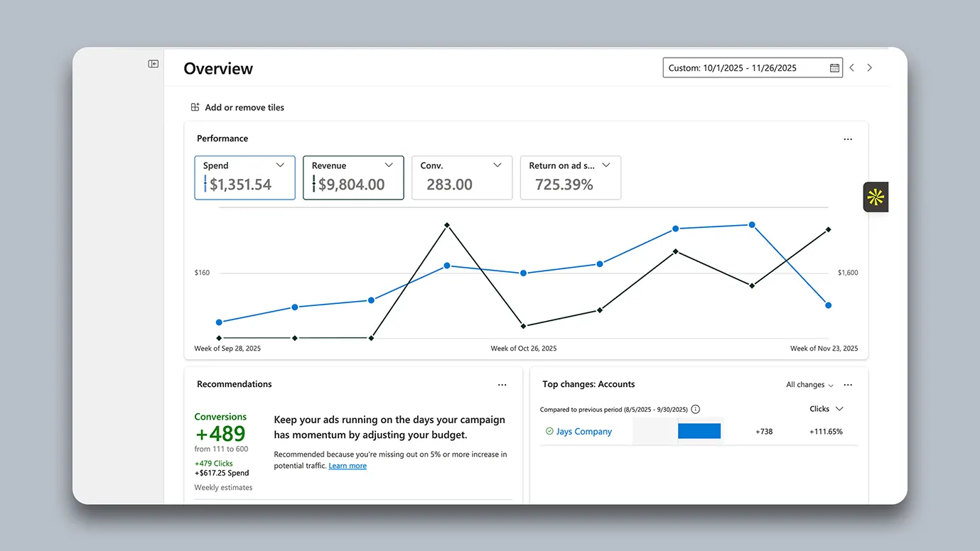Viewport: 980px width, 551px height.
Task: Expand the Conv. metric dropdown
Action: click(497, 165)
